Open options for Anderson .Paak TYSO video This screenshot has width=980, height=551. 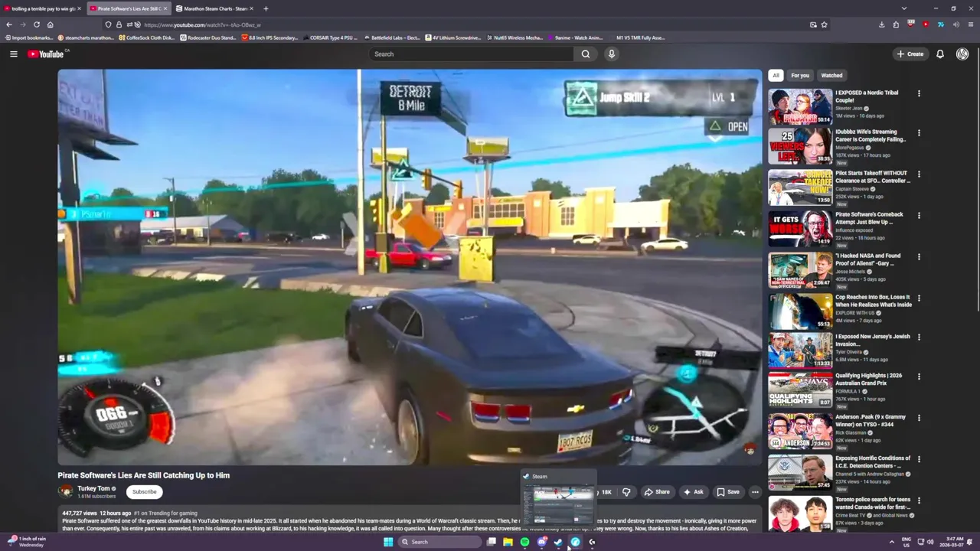point(919,418)
